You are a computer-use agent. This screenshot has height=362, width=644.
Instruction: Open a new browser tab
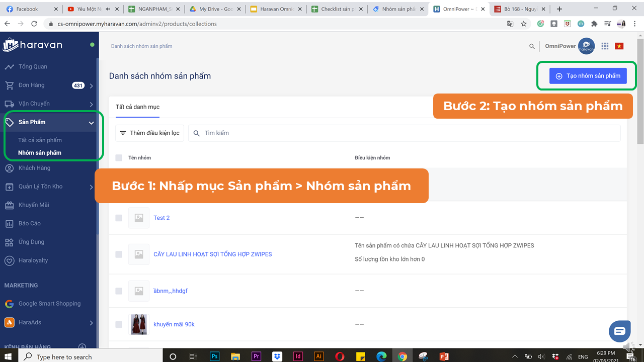[x=559, y=9]
